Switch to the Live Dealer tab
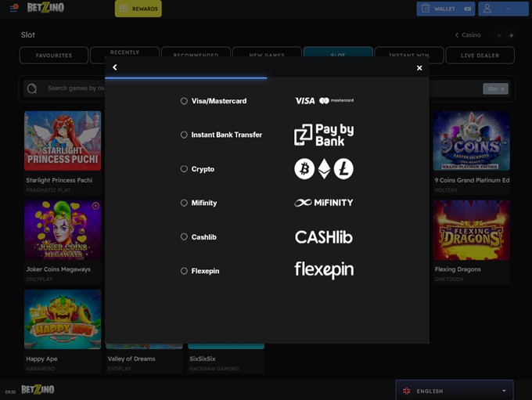Viewport: 532px width, 400px height. click(x=480, y=56)
